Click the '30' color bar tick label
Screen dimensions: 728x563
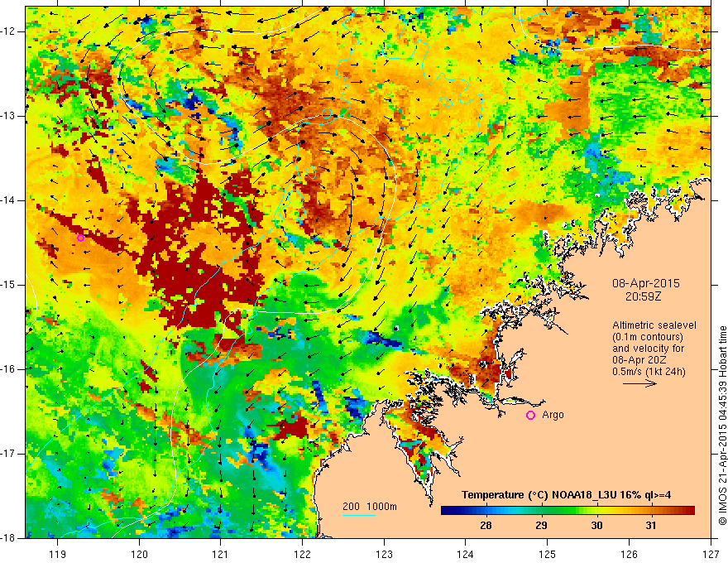tap(596, 526)
